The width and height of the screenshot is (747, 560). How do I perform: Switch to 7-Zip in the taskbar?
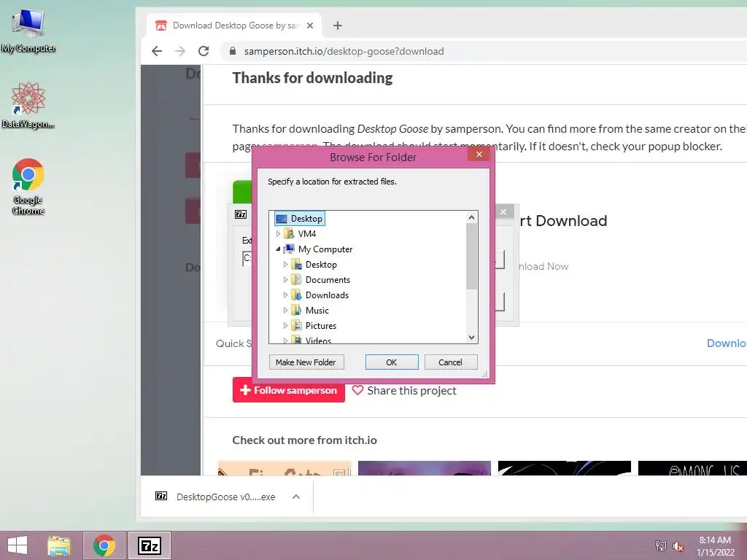point(149,545)
